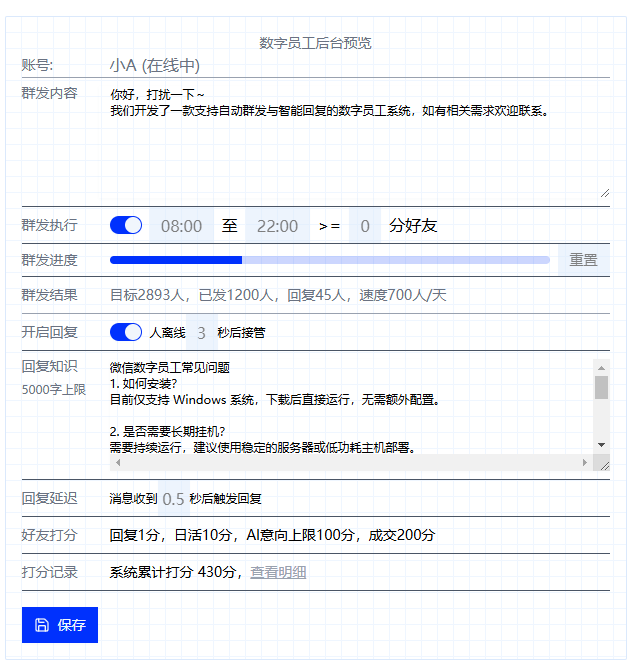Image resolution: width=633 pixels, height=672 pixels.
Task: Click the offline takeover seconds field showing 3
Action: 201,333
